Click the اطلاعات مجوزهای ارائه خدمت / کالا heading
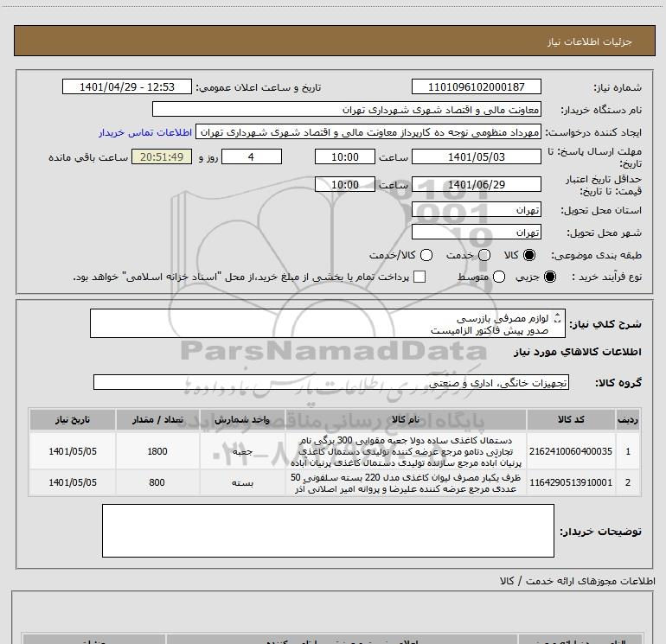 point(577,581)
